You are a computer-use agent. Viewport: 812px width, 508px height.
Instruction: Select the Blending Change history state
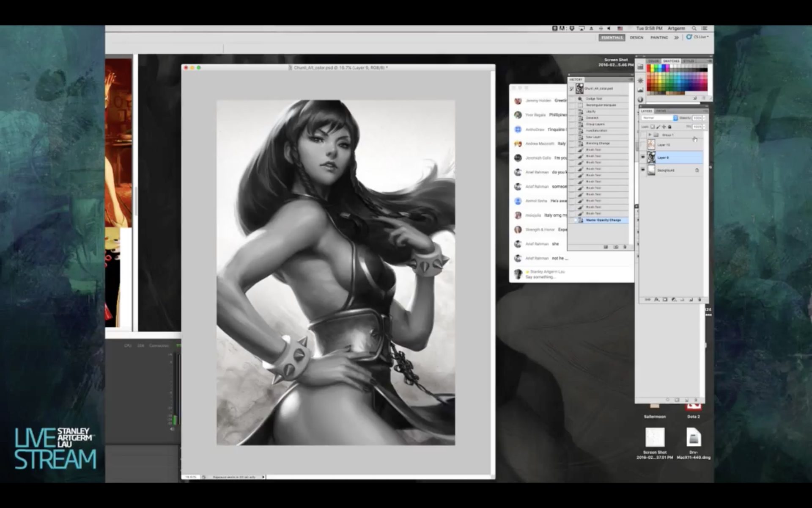[x=601, y=143]
